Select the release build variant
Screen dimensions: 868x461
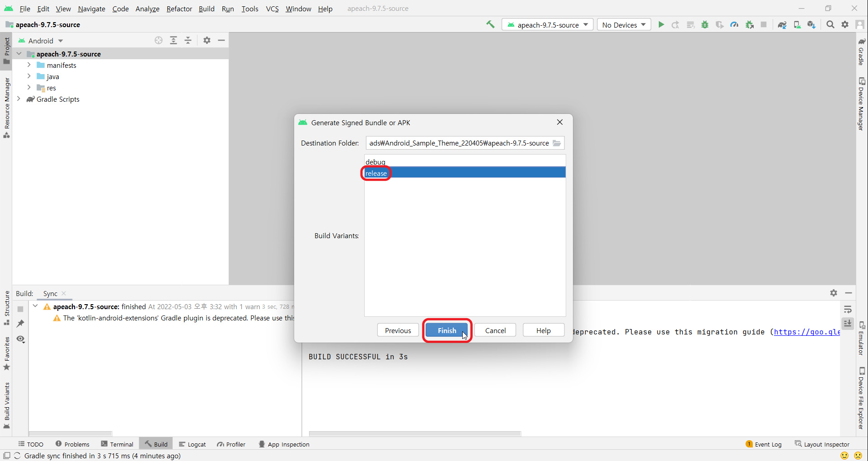pos(465,173)
